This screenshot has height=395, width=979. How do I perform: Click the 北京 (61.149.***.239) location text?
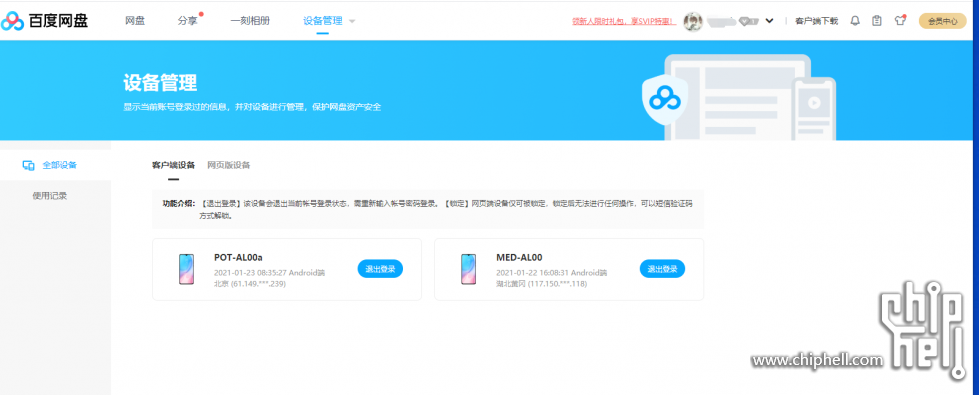click(x=250, y=284)
